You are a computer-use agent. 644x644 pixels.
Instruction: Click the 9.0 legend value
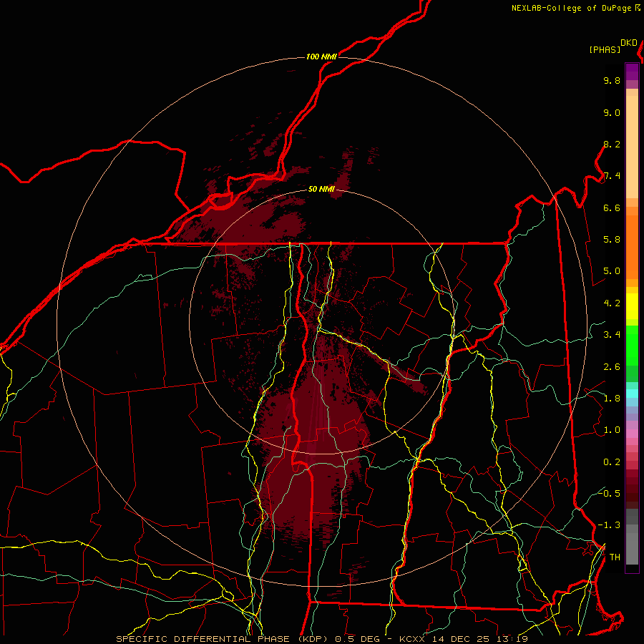(612, 112)
